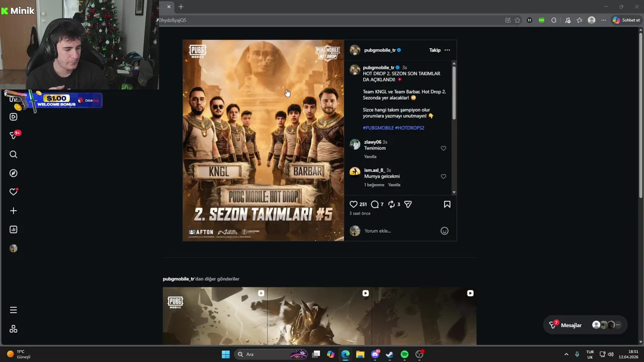The height and width of the screenshot is (362, 644).
Task: Reply to zlawy06 with Yanıtla
Action: pyautogui.click(x=370, y=156)
